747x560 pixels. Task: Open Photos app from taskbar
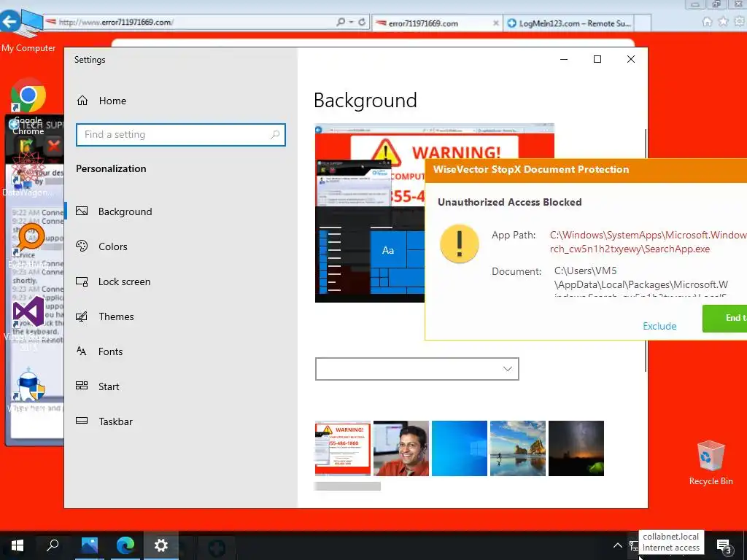89,545
